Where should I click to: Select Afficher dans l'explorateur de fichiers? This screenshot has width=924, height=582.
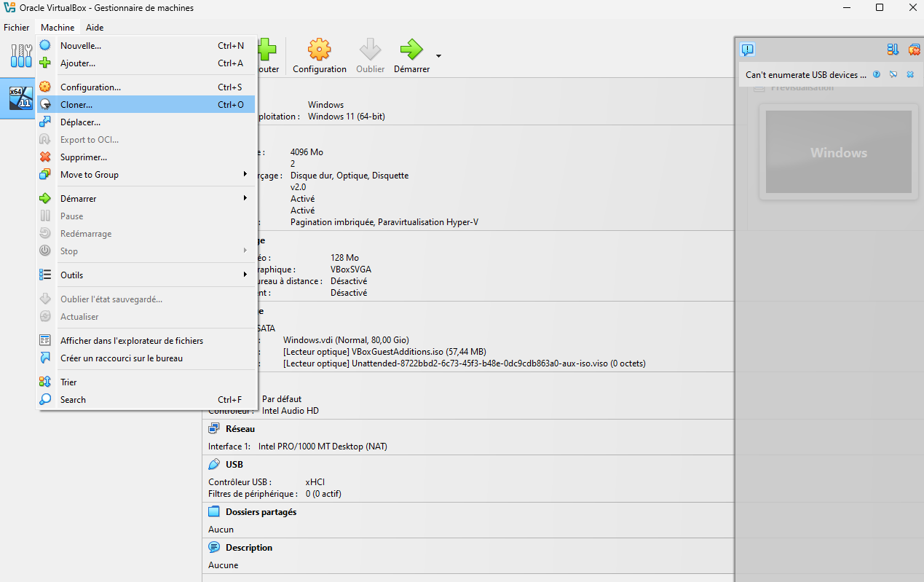(146, 340)
